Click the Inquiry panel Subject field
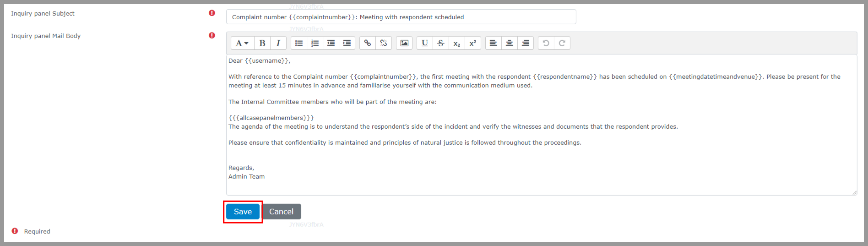Viewport: 868px width, 246px height. pyautogui.click(x=401, y=17)
